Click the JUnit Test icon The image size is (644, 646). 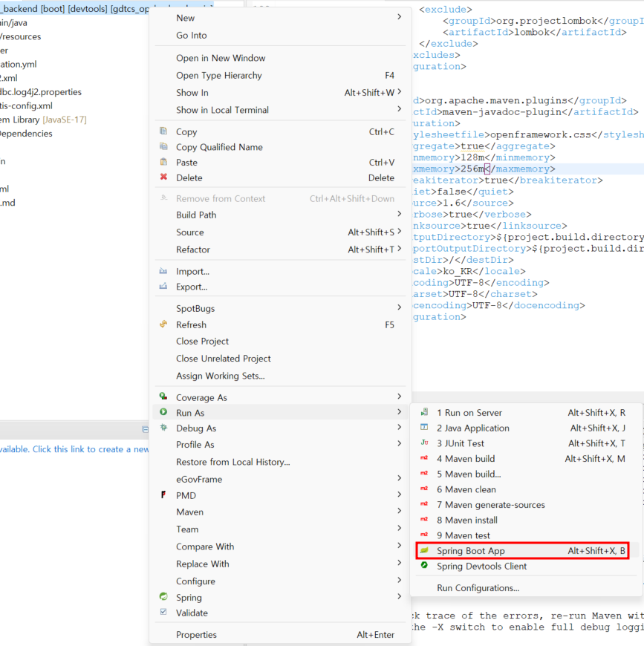click(x=424, y=443)
